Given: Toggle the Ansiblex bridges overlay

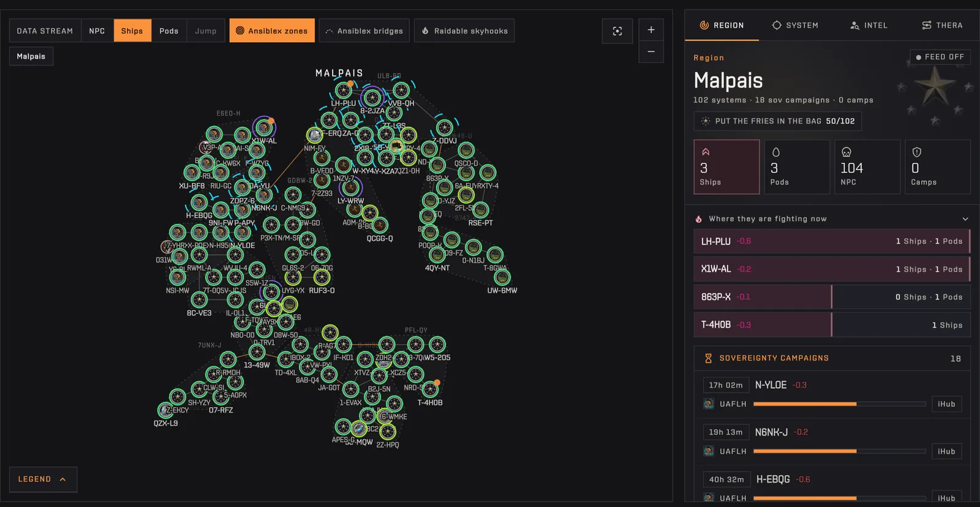Looking at the screenshot, I should coord(364,31).
